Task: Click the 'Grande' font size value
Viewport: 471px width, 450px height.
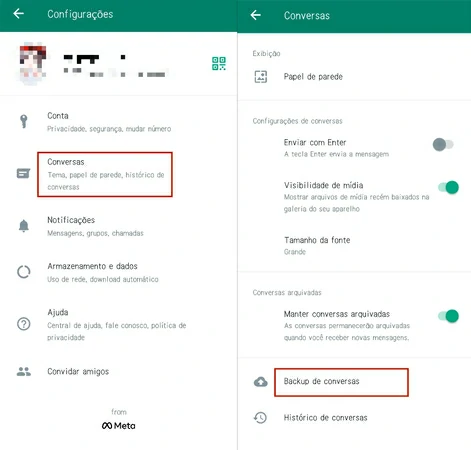Action: 295,252
